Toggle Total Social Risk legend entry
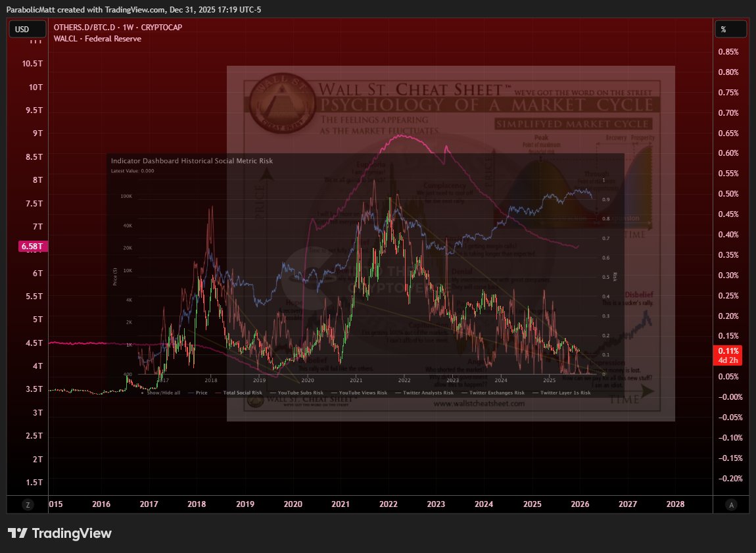This screenshot has width=756, height=553. tap(239, 393)
